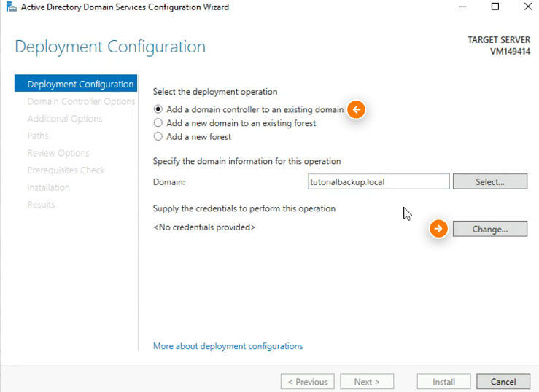Click the Next > button
The height and width of the screenshot is (392, 539).
point(367,382)
